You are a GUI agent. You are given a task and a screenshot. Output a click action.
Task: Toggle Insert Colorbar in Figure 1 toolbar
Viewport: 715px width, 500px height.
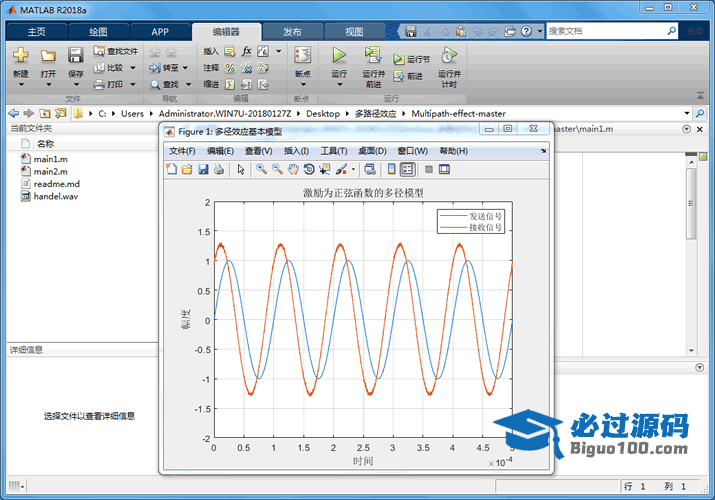click(x=391, y=170)
